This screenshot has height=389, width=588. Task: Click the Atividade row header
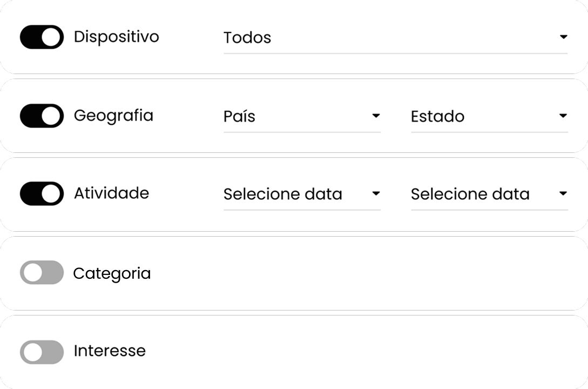click(111, 193)
